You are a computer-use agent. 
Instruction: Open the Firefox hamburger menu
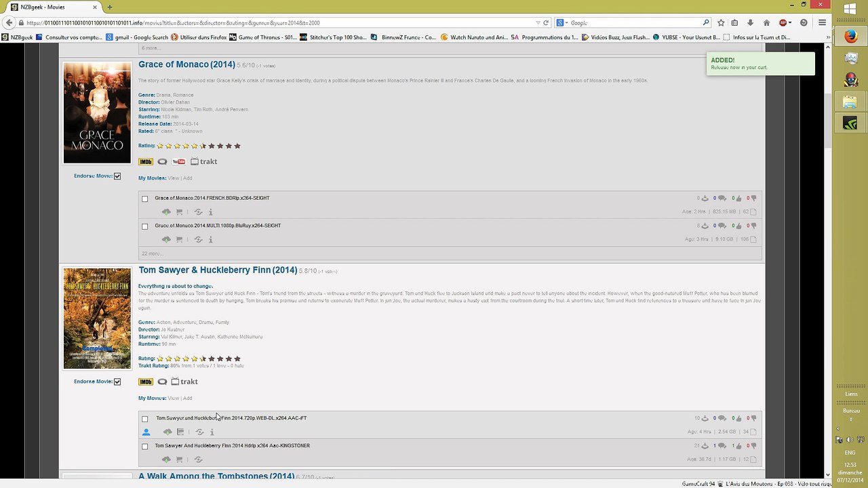click(x=822, y=23)
